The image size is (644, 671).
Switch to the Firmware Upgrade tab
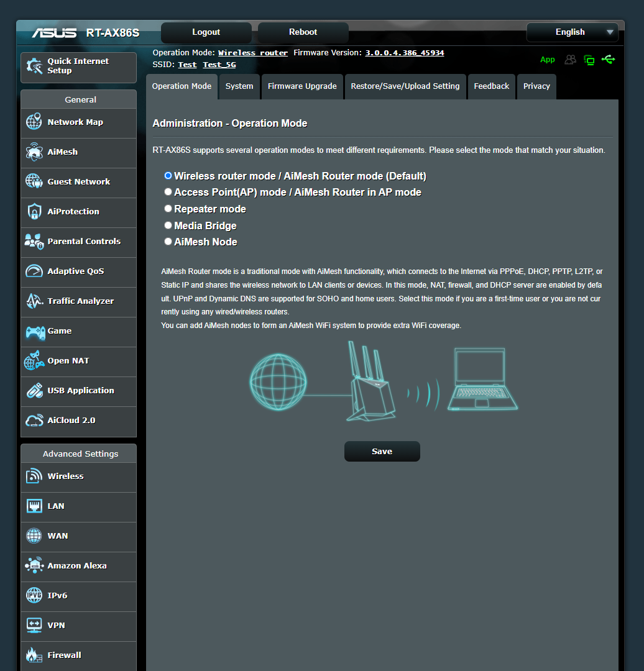coord(302,86)
